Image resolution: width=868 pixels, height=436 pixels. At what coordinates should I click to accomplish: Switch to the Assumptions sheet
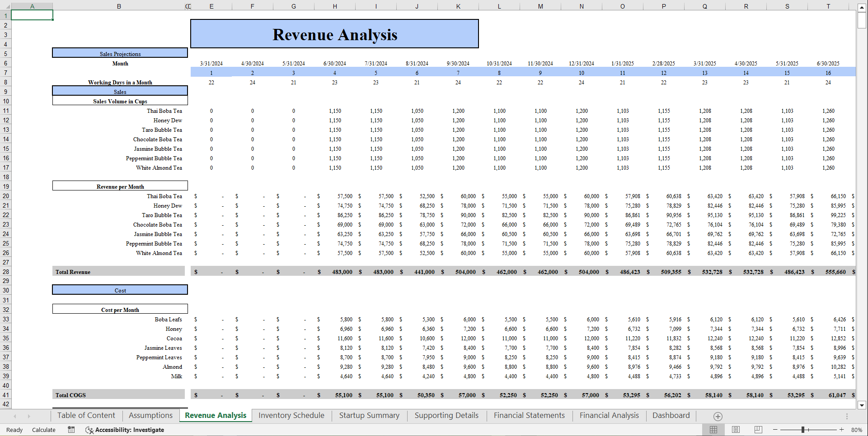(x=150, y=415)
